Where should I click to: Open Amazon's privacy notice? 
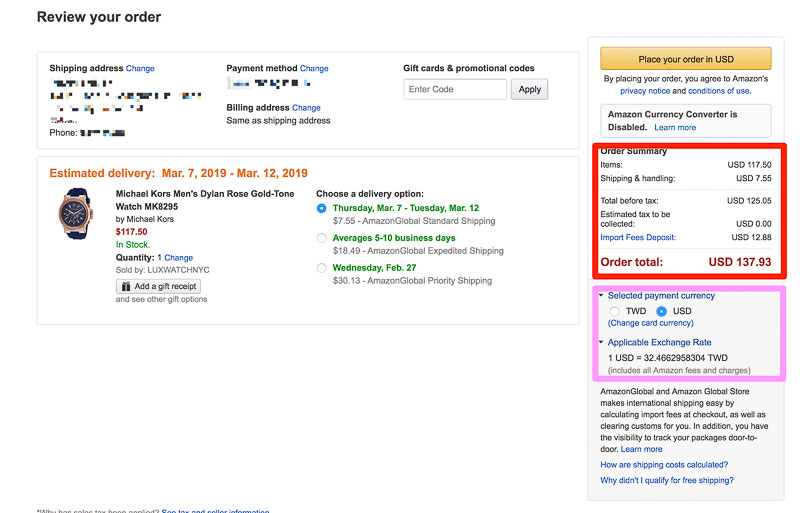click(645, 91)
